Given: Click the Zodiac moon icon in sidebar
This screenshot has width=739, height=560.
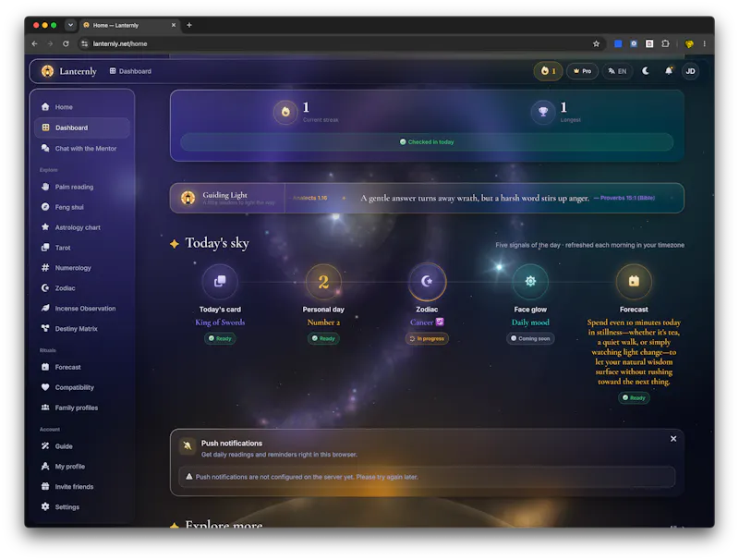Looking at the screenshot, I should (x=45, y=288).
